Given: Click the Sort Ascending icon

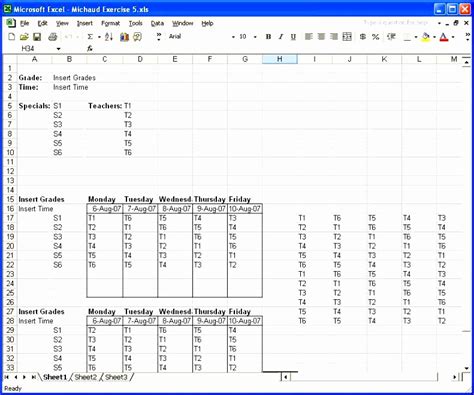Looking at the screenshot, I should click(x=109, y=37).
